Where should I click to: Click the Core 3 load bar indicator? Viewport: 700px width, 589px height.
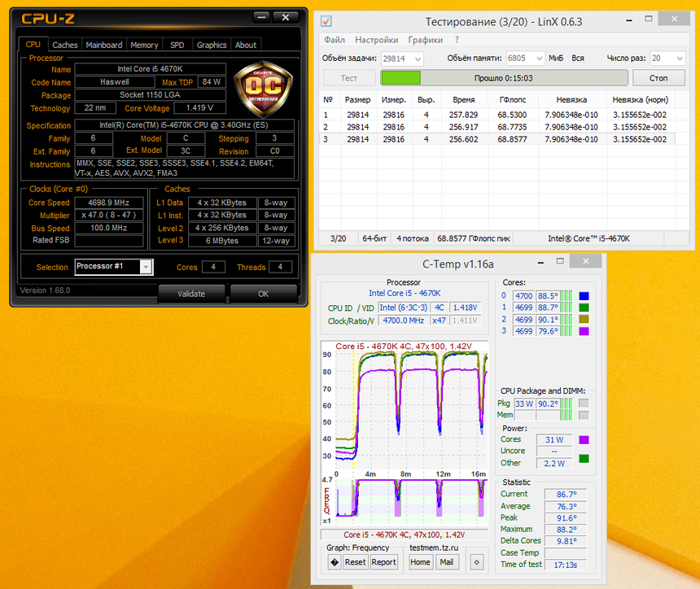pos(567,331)
